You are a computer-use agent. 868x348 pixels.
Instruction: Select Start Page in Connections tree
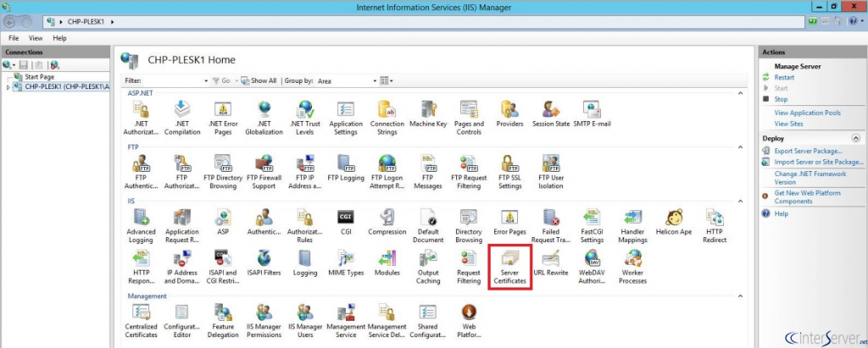coord(39,77)
